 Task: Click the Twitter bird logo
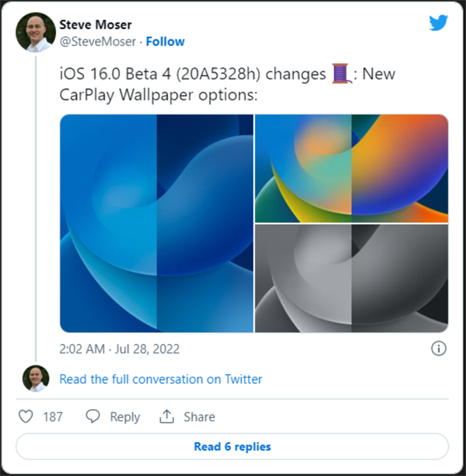[x=438, y=23]
